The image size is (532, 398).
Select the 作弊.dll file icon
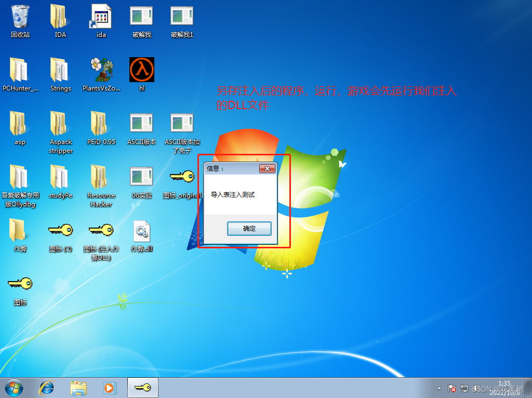(x=142, y=231)
